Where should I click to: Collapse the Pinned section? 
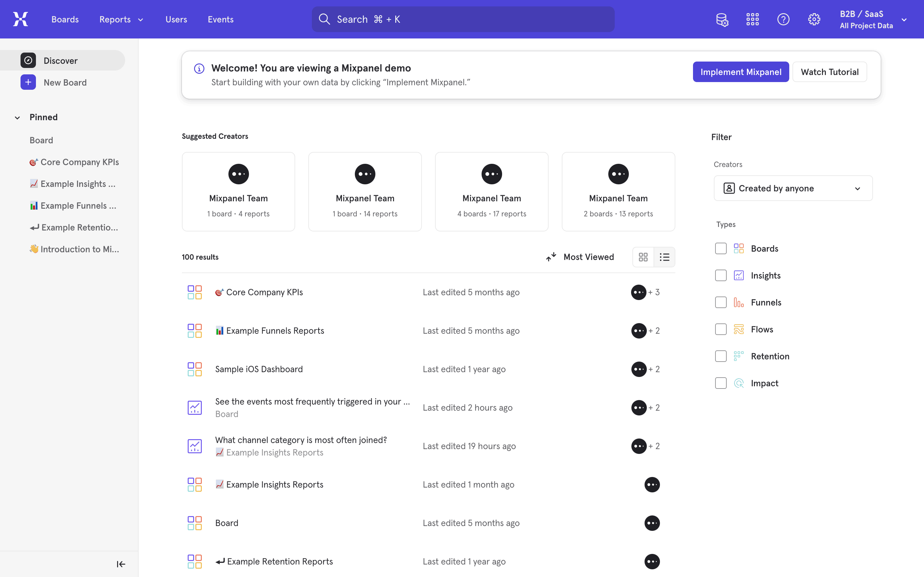point(17,118)
